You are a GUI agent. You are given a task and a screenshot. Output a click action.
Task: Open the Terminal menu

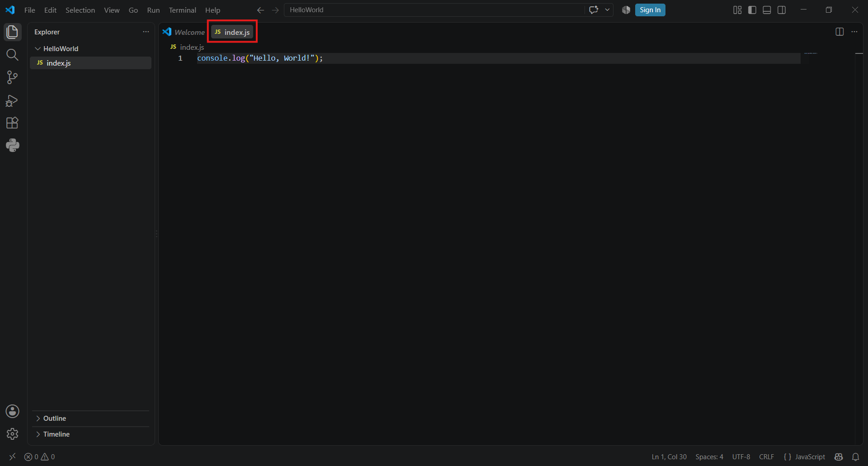coord(182,10)
